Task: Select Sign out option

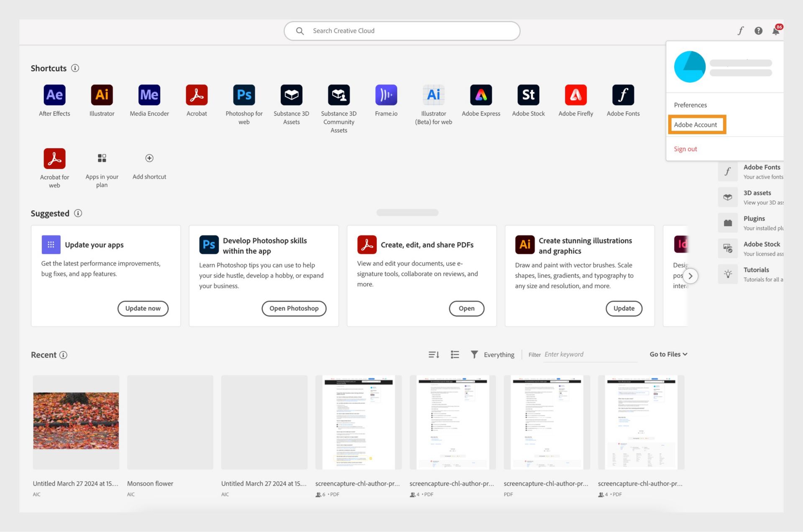Action: point(685,148)
